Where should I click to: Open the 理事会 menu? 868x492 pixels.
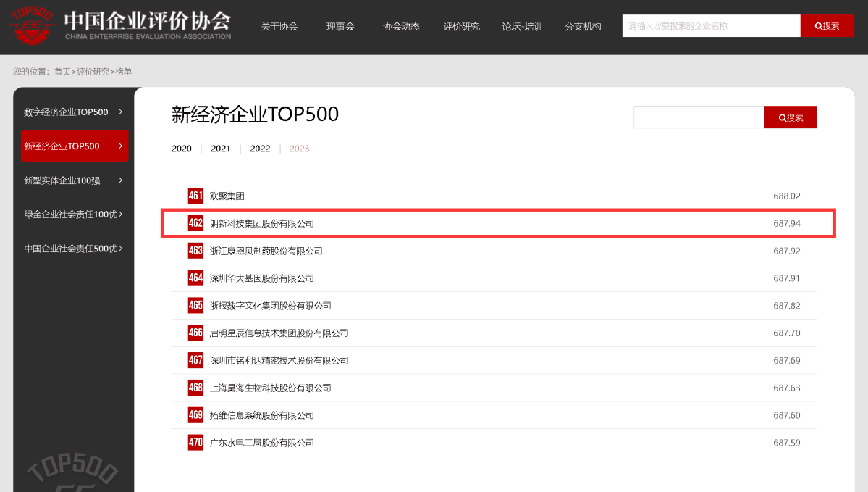pyautogui.click(x=340, y=27)
